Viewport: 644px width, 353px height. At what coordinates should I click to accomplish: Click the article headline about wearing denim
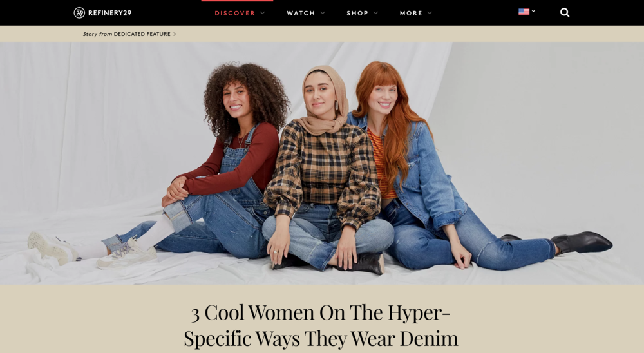coord(321,325)
